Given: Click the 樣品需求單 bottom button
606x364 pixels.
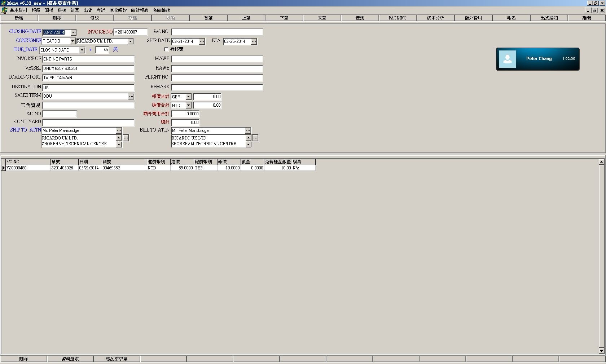Looking at the screenshot, I should [x=117, y=359].
